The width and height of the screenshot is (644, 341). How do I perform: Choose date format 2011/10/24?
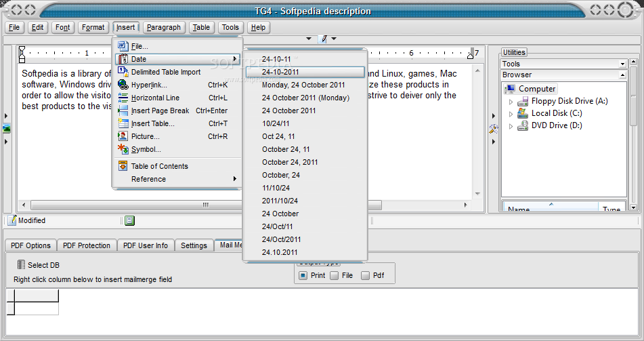pos(305,201)
